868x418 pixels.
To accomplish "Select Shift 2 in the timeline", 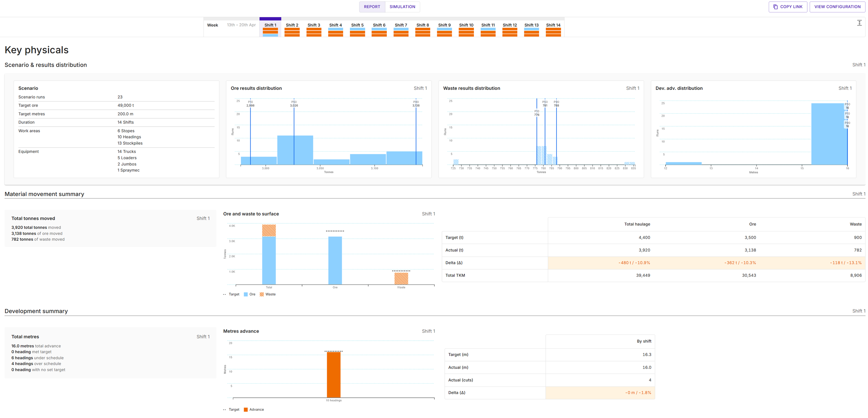I will tap(292, 25).
